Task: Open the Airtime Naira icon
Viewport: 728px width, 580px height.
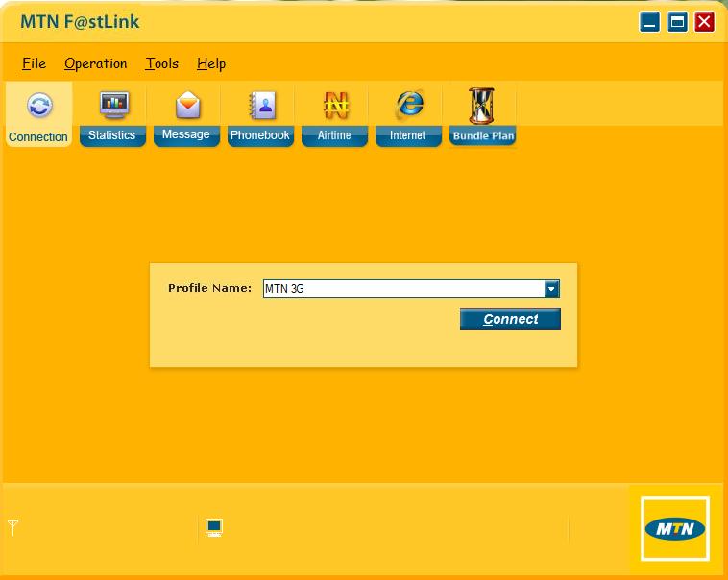Action: 336,105
